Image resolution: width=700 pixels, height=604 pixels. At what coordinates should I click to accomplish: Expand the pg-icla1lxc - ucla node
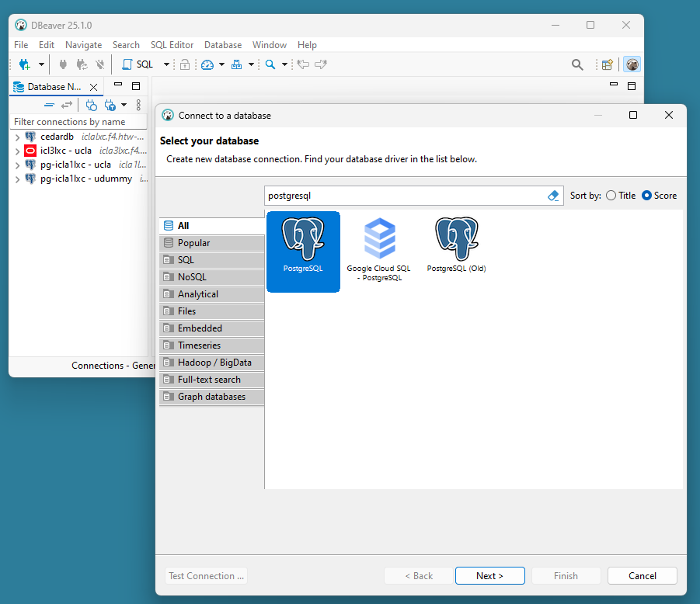pyautogui.click(x=17, y=165)
